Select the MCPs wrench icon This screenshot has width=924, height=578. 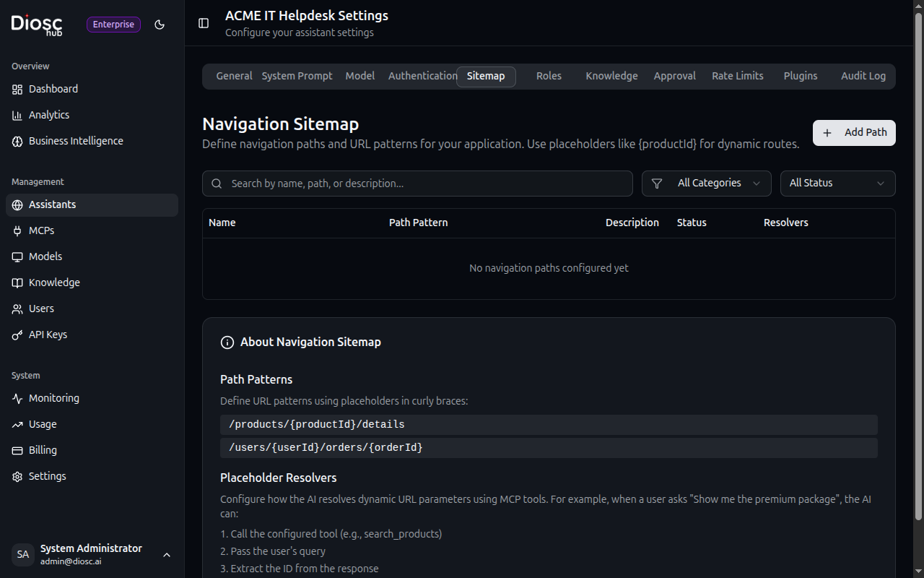click(x=17, y=230)
